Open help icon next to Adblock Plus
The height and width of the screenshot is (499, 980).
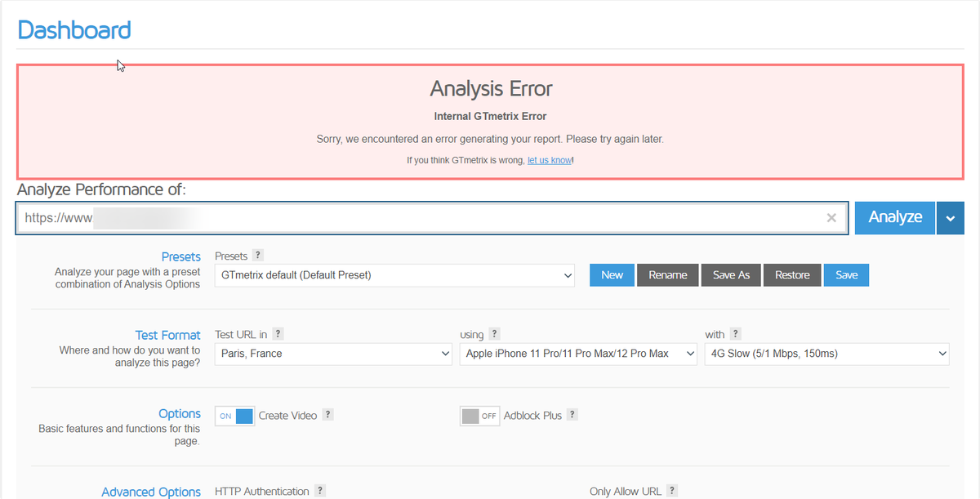pyautogui.click(x=572, y=415)
